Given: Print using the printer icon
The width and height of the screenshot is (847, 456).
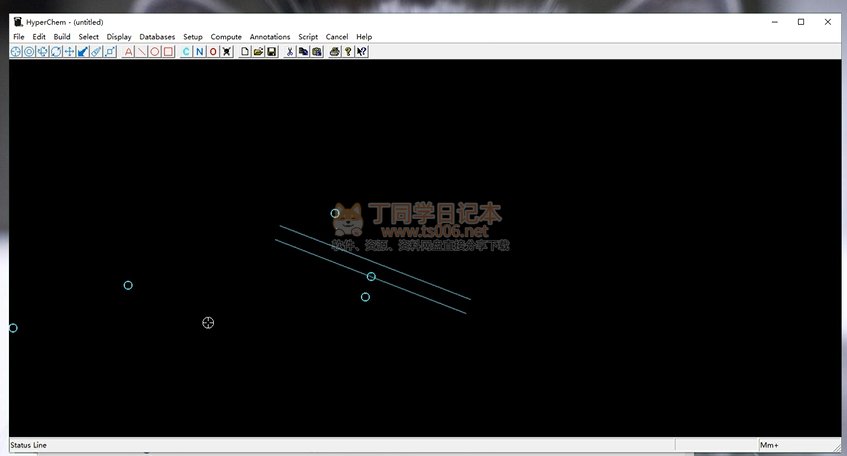Looking at the screenshot, I should (x=334, y=52).
